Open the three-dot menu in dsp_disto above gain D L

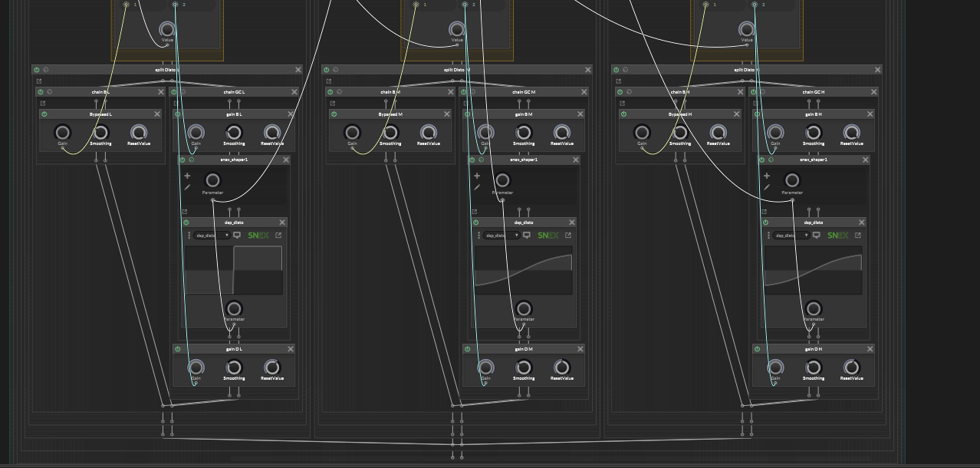(x=189, y=236)
